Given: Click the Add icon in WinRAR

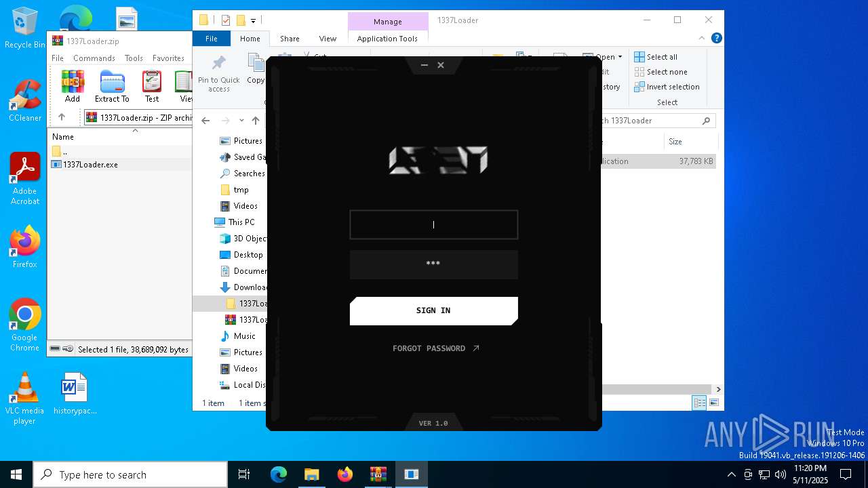Looking at the screenshot, I should (73, 86).
